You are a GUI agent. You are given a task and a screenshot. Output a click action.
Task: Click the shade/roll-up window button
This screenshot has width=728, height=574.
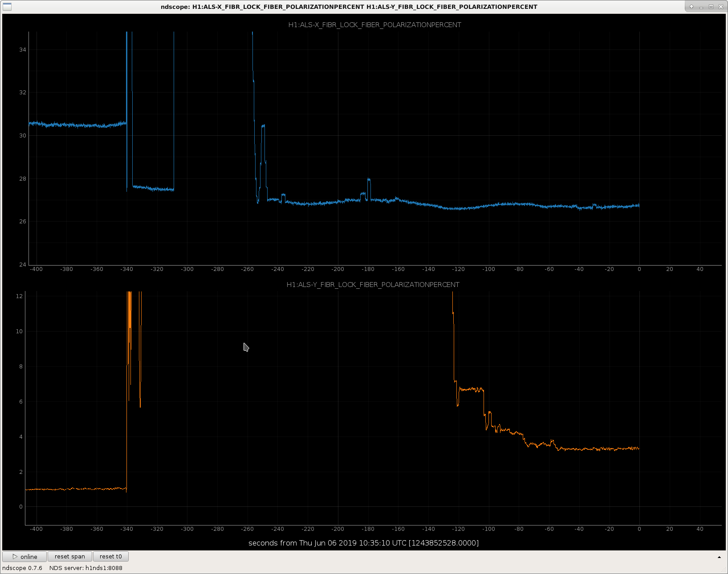click(x=691, y=7)
